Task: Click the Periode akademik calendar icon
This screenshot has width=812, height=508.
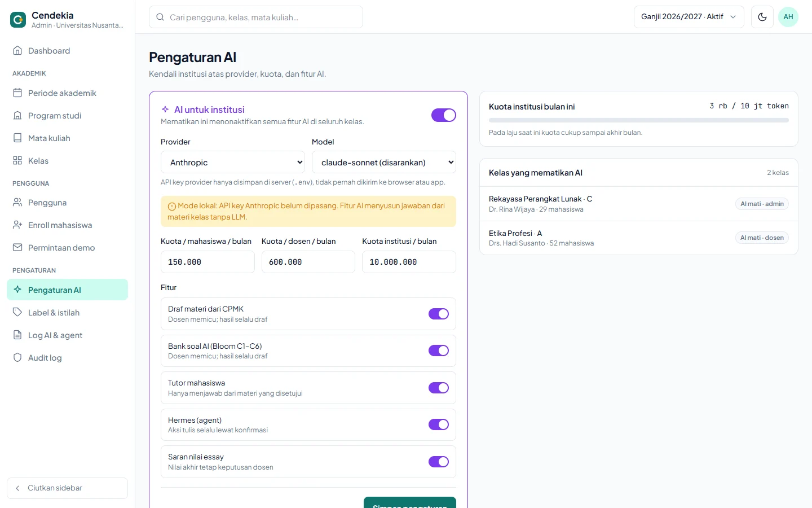Action: click(17, 93)
